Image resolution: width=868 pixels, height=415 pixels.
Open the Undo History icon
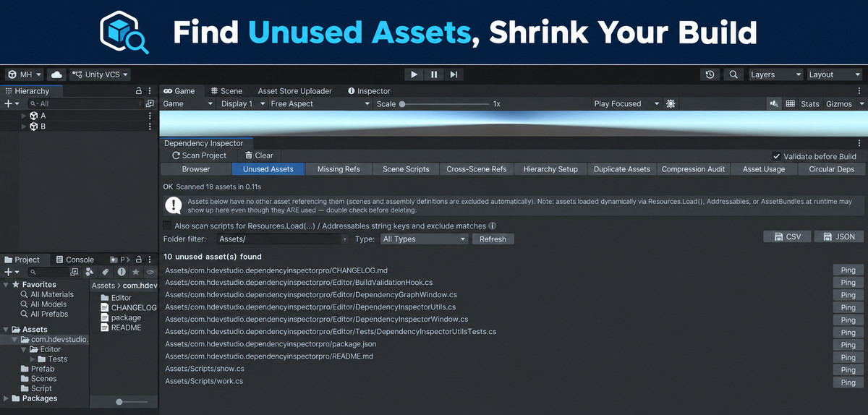710,74
